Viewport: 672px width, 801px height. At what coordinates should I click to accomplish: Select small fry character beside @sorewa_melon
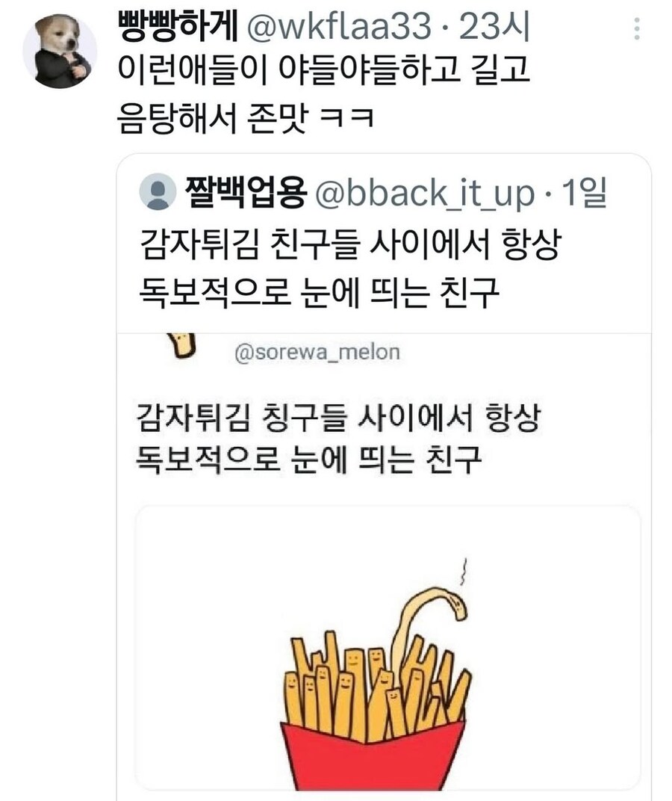(x=181, y=344)
